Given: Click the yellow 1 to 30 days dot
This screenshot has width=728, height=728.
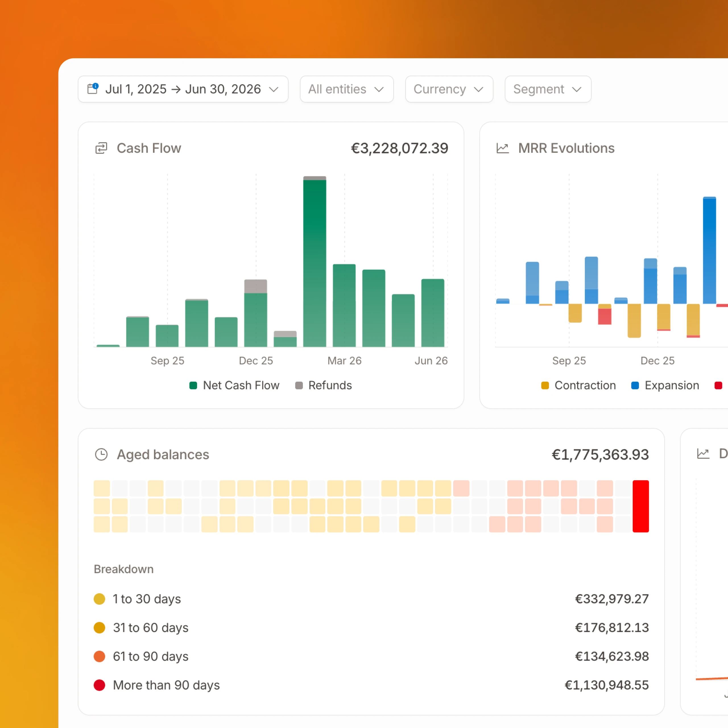Looking at the screenshot, I should 100,599.
